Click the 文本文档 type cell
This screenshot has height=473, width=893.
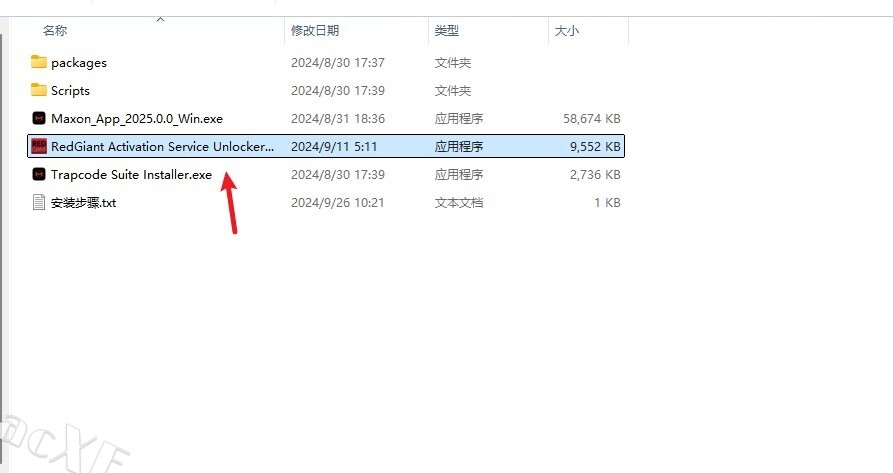(458, 203)
